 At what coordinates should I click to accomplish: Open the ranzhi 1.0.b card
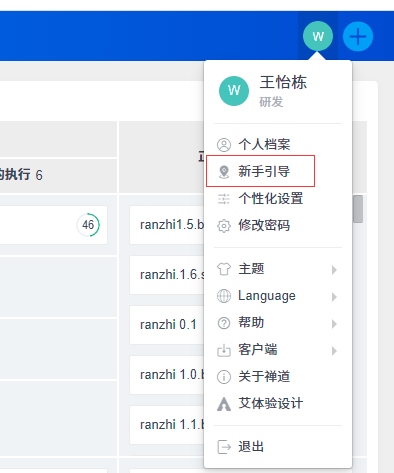point(167,375)
